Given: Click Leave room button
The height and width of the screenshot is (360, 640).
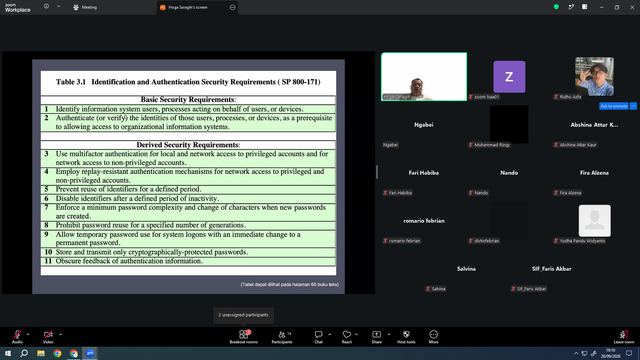Looking at the screenshot, I should (x=624, y=337).
